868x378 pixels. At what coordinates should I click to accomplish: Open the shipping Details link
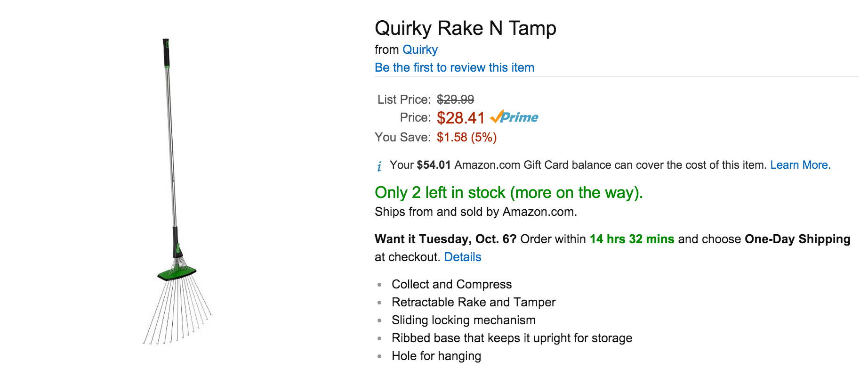click(x=462, y=257)
